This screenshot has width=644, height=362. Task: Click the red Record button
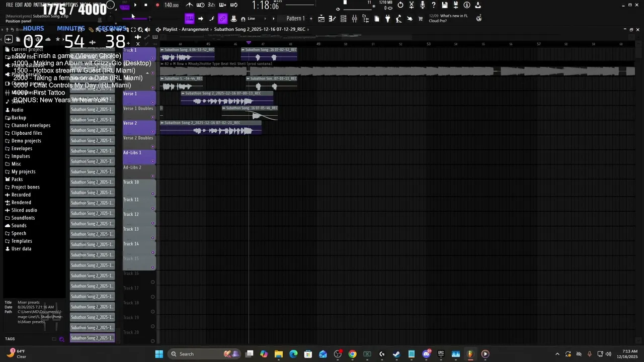coord(157,5)
